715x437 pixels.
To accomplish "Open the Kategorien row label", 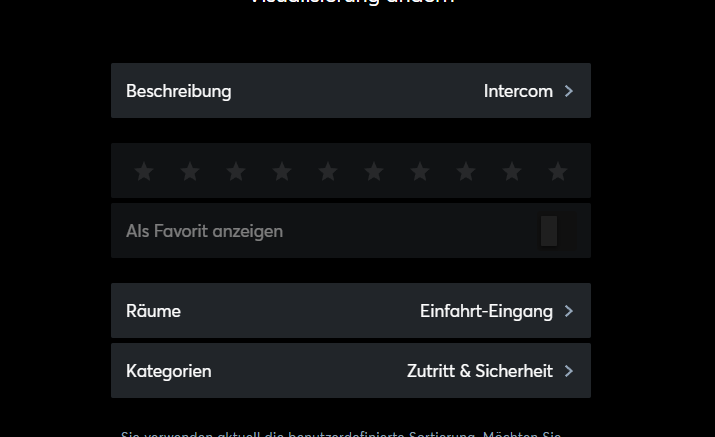I will tap(168, 371).
